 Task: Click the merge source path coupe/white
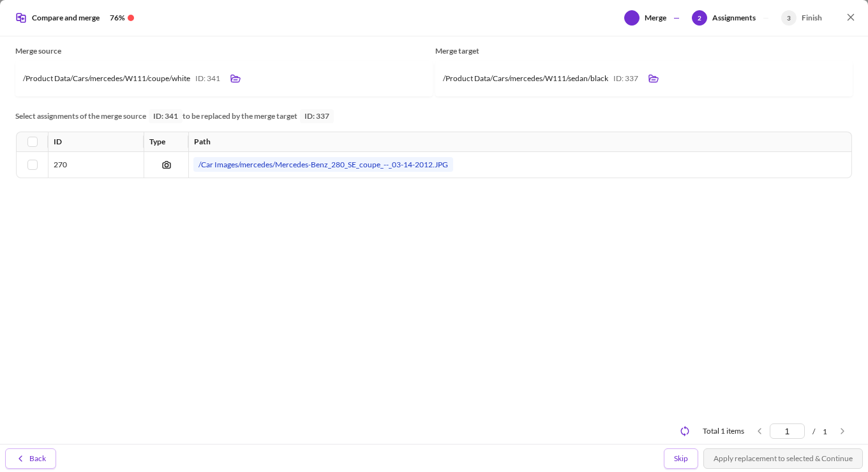click(107, 79)
